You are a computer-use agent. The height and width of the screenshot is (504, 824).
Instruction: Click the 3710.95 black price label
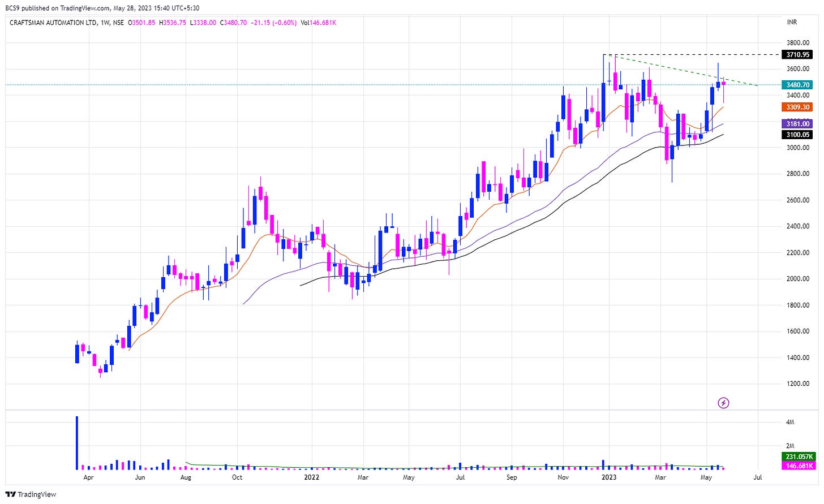point(798,55)
